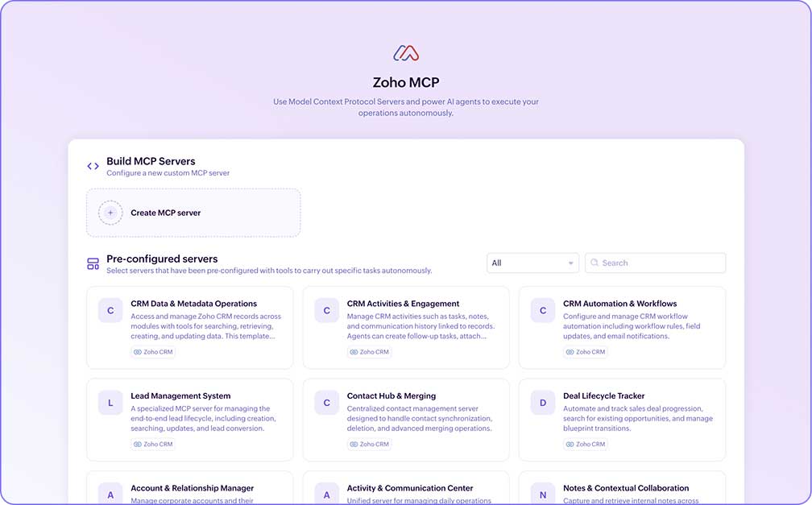Select the Notes & Contextual Collaboration card icon
The image size is (812, 505).
point(542,494)
